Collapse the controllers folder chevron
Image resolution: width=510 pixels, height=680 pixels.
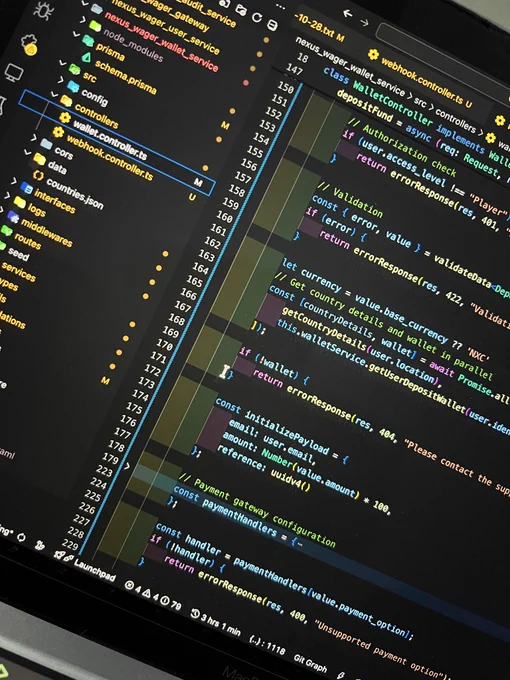(54, 94)
